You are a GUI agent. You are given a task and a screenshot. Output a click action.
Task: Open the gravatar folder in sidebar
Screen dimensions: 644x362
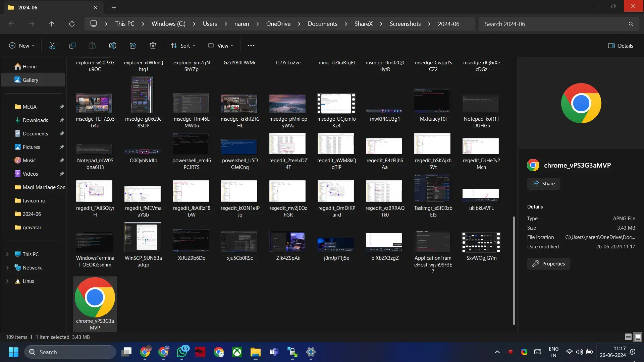click(x=33, y=227)
